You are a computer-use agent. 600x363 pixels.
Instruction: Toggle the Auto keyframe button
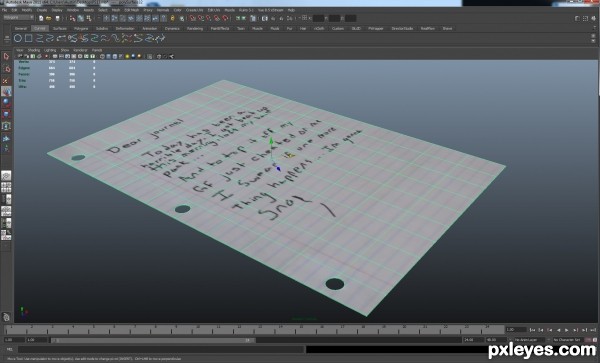pos(588,340)
